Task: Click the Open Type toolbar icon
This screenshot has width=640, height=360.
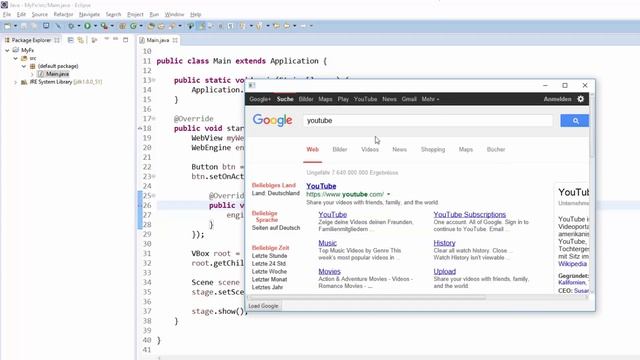Action: click(x=151, y=26)
